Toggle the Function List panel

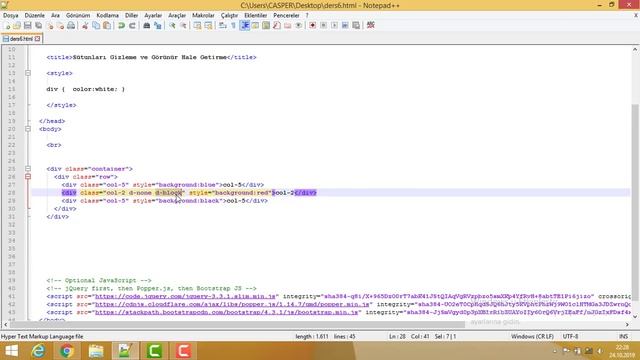[x=277, y=25]
